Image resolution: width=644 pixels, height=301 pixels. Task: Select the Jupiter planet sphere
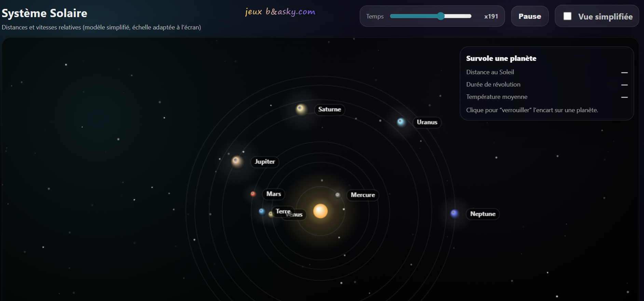[236, 161]
